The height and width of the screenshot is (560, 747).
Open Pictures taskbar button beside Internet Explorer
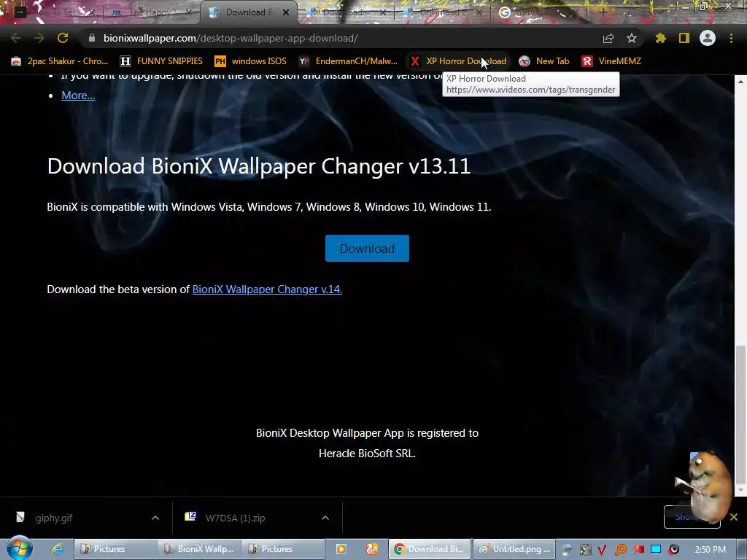click(116, 549)
